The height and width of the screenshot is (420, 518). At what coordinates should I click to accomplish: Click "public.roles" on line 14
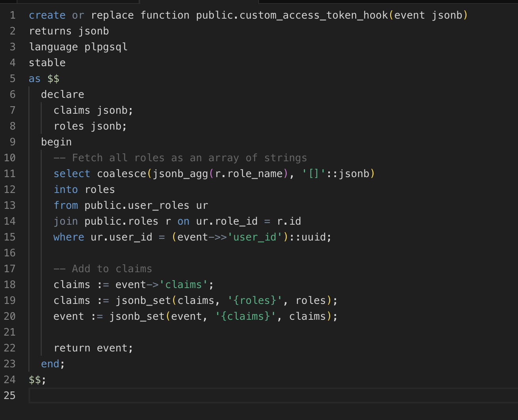point(122,221)
